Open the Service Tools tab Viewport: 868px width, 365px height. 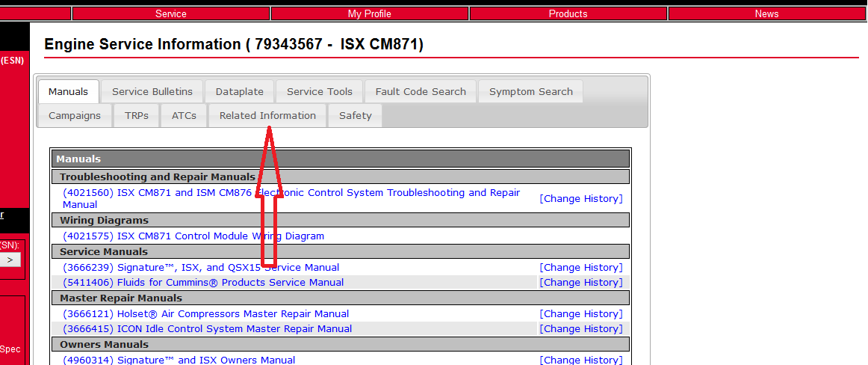(320, 91)
